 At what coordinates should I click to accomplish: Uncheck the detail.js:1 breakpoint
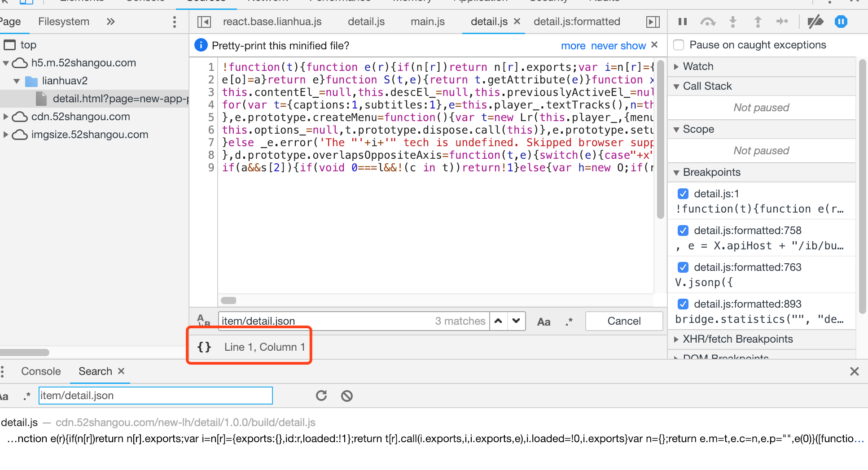click(683, 194)
